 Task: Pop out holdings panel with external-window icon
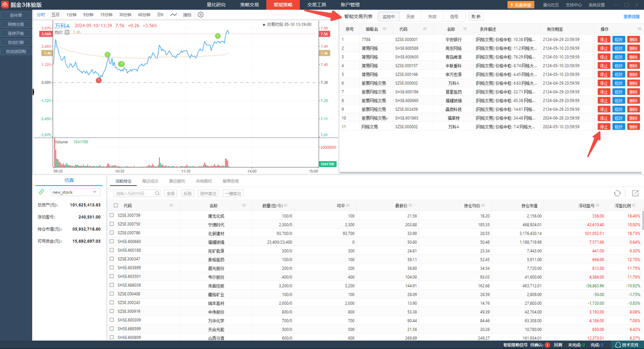click(635, 193)
